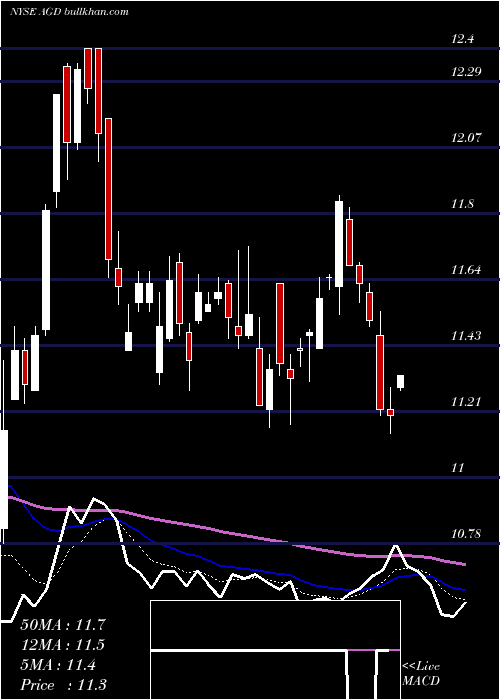The image size is (500, 700).
Task: Click the Live MACD label
Action: point(421,673)
